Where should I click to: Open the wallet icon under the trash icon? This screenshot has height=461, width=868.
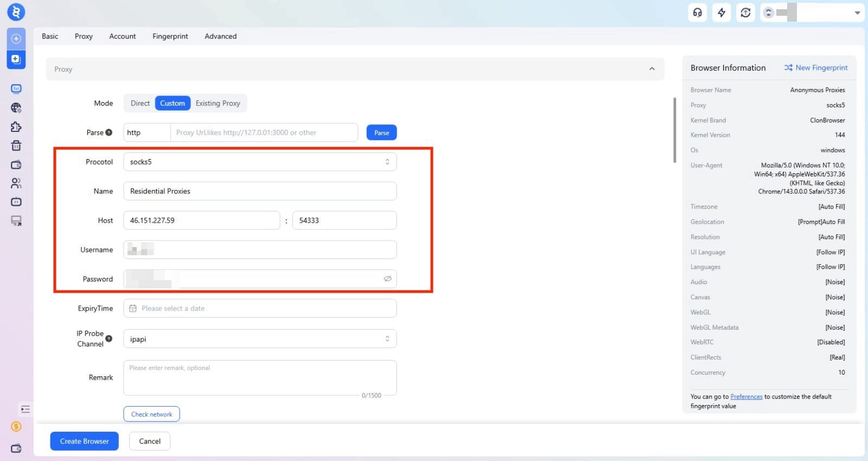pos(16,165)
